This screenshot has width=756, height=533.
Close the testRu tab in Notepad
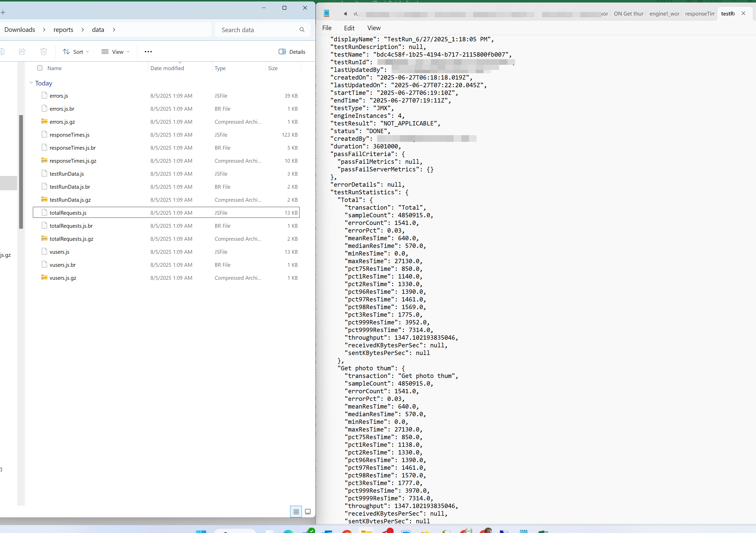point(743,14)
